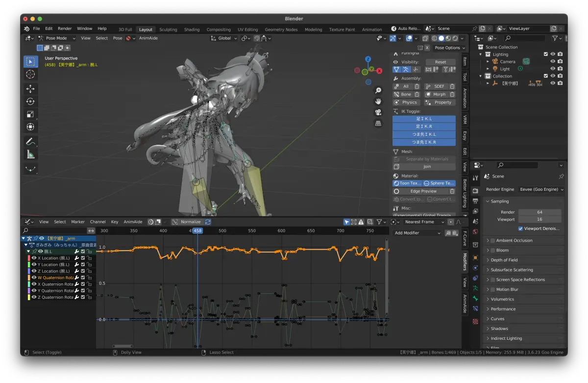Open the Render menu
Image resolution: width=588 pixels, height=383 pixels.
click(65, 28)
